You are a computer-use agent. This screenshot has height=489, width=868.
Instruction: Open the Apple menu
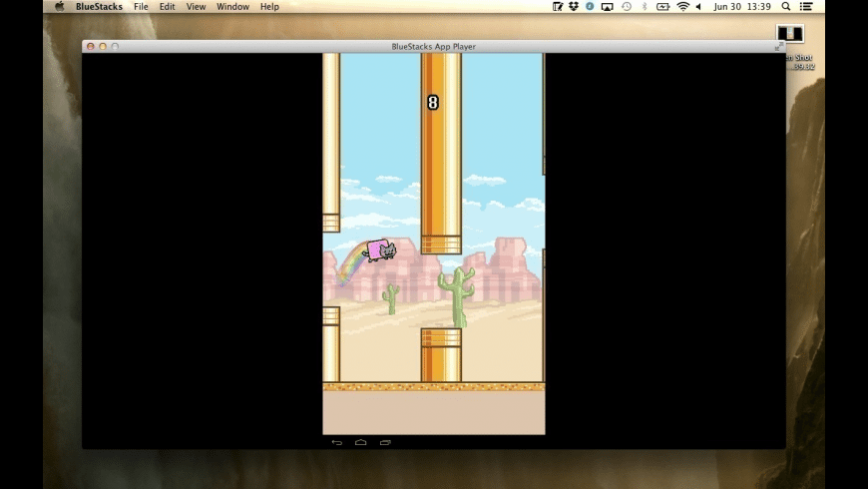click(x=59, y=7)
